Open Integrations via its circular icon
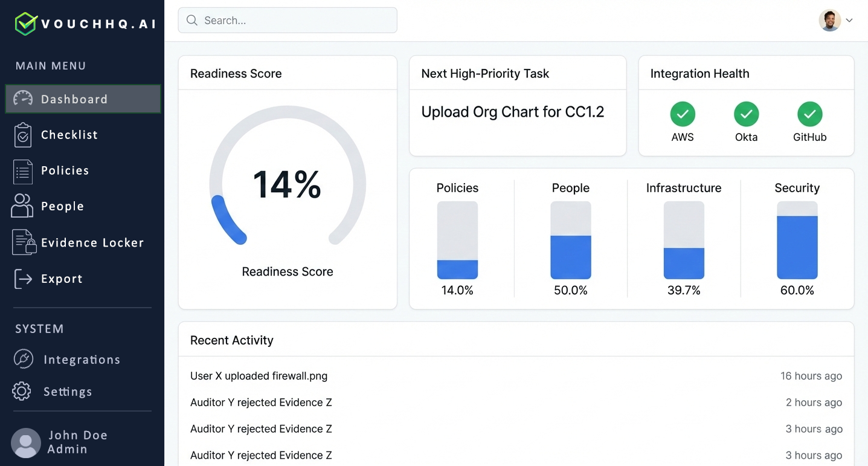Screen dimensions: 868x466 tap(22, 359)
